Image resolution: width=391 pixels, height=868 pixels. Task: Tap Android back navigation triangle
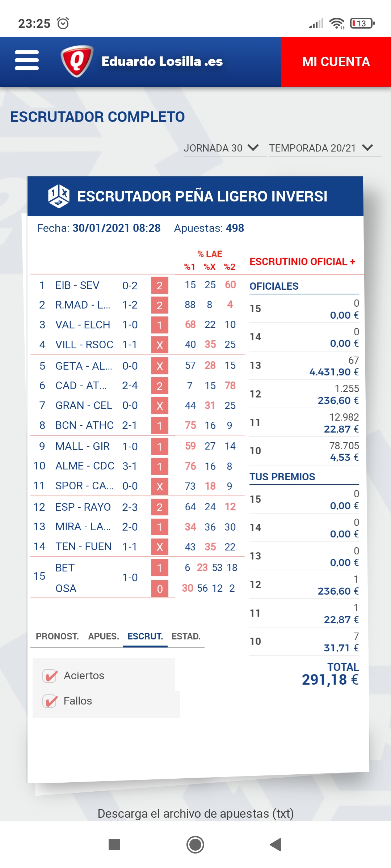(276, 845)
